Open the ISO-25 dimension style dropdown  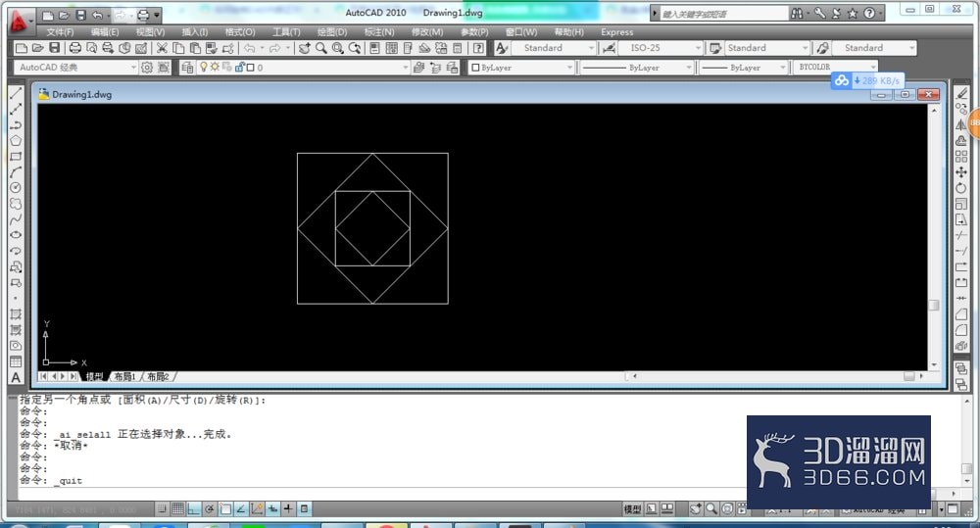[661, 48]
